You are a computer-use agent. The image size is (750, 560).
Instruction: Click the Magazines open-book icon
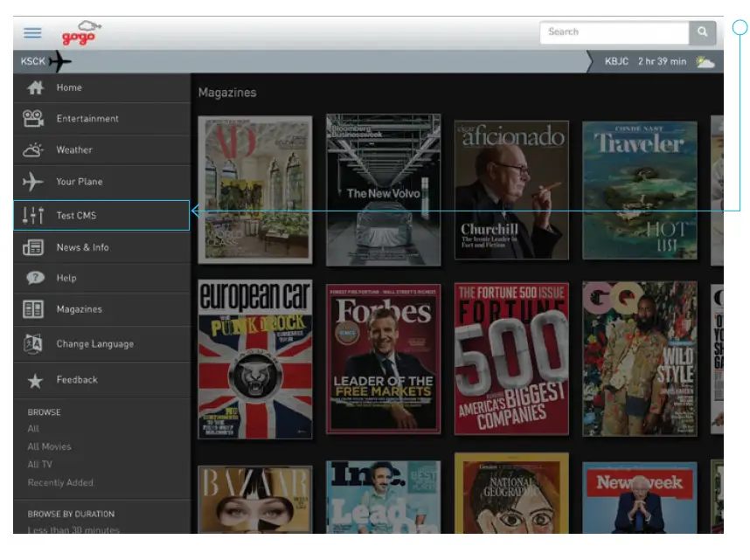pyautogui.click(x=33, y=309)
